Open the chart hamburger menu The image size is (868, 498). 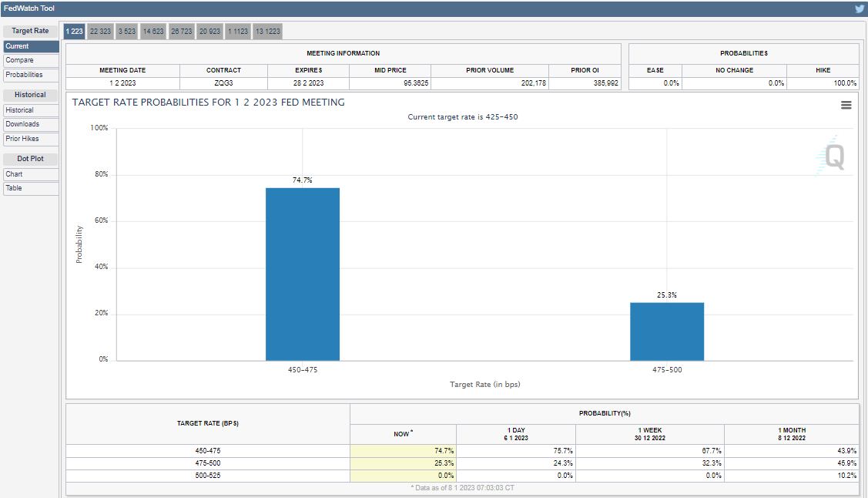click(846, 105)
